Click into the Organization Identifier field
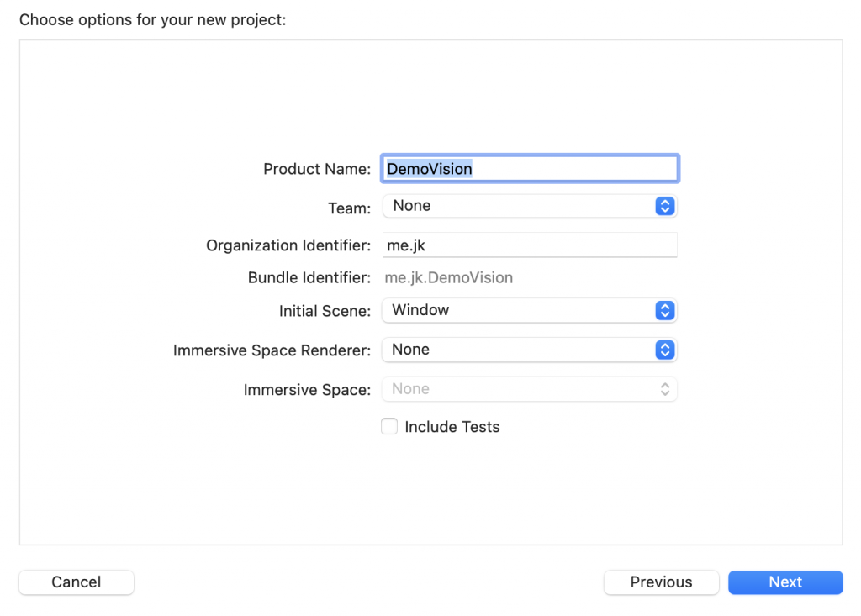861x616 pixels. pos(530,245)
